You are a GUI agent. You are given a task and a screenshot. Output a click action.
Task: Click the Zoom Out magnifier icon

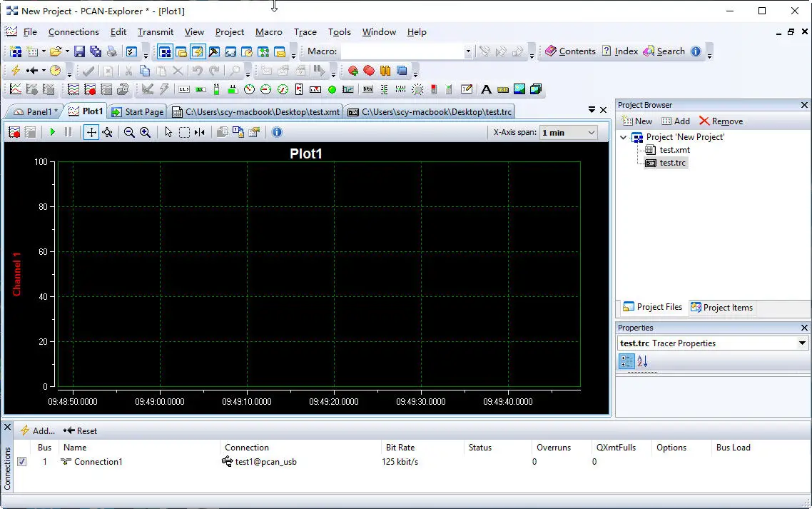point(129,132)
